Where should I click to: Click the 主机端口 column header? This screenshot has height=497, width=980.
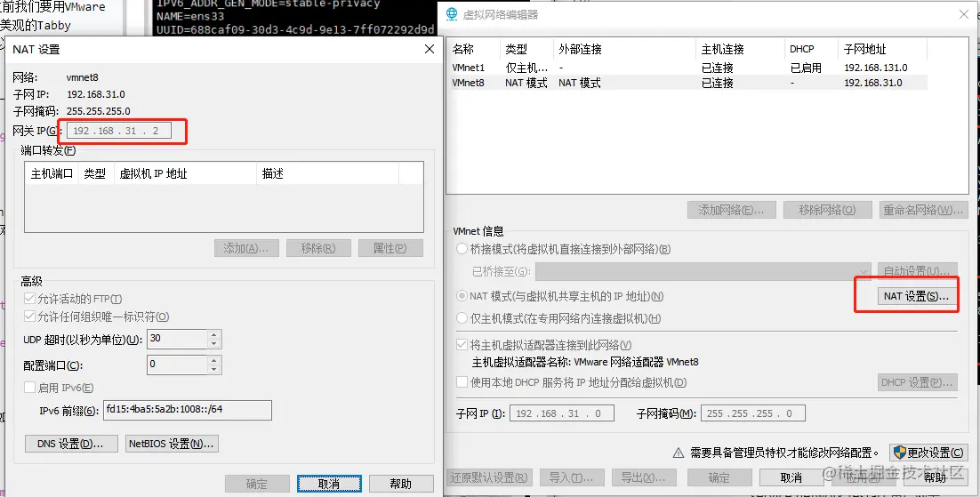[52, 173]
